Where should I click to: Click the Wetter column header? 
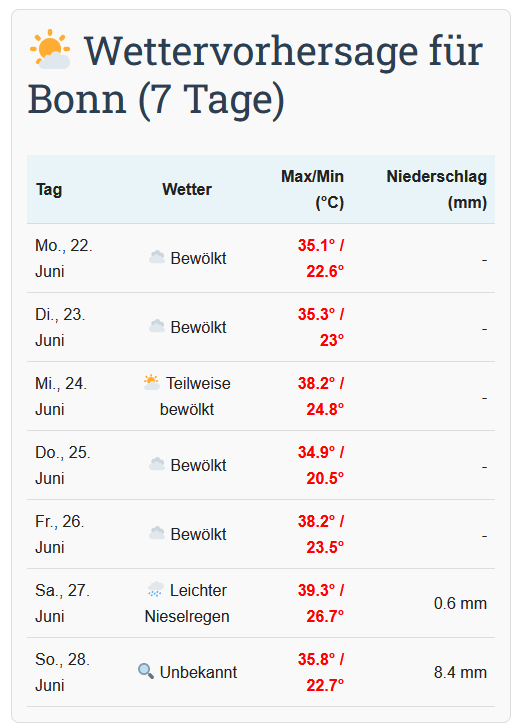pos(187,190)
